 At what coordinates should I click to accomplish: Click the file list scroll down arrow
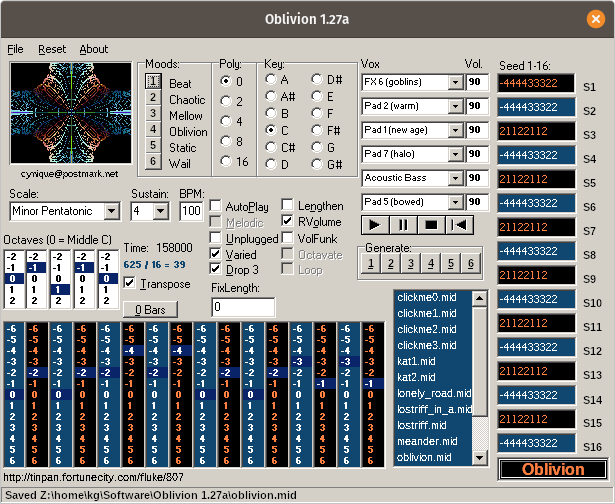point(480,457)
